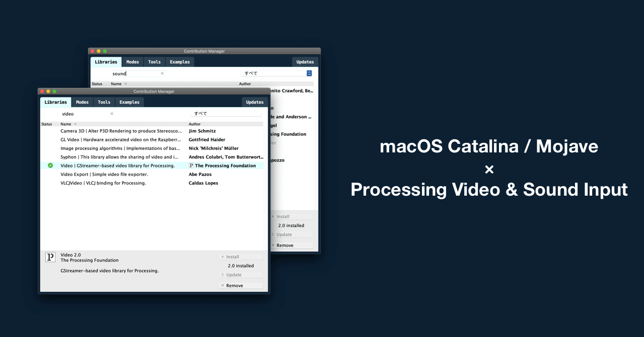Select the Libraries tab in front window
This screenshot has height=337, width=644.
(x=56, y=102)
